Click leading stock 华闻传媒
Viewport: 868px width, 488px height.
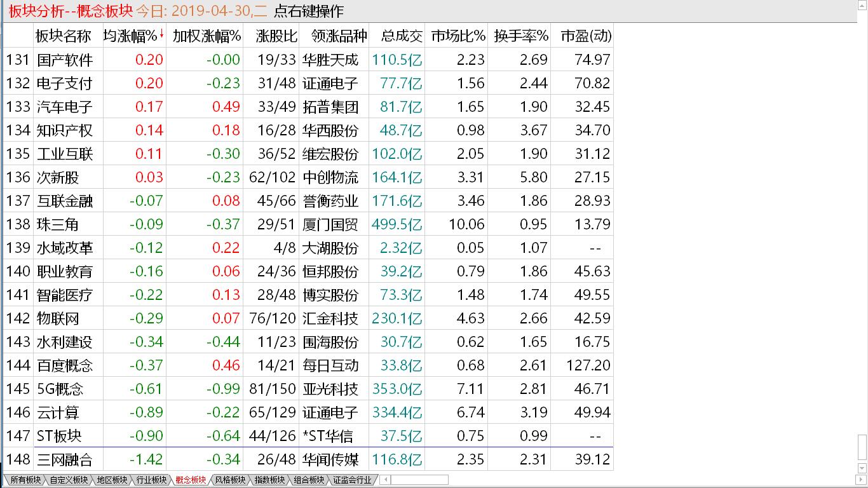pyautogui.click(x=330, y=459)
